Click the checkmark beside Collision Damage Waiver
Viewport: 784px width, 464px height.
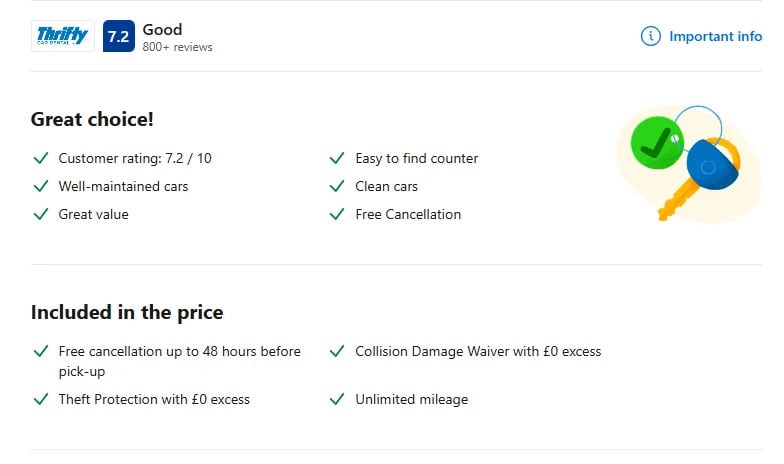tap(337, 352)
